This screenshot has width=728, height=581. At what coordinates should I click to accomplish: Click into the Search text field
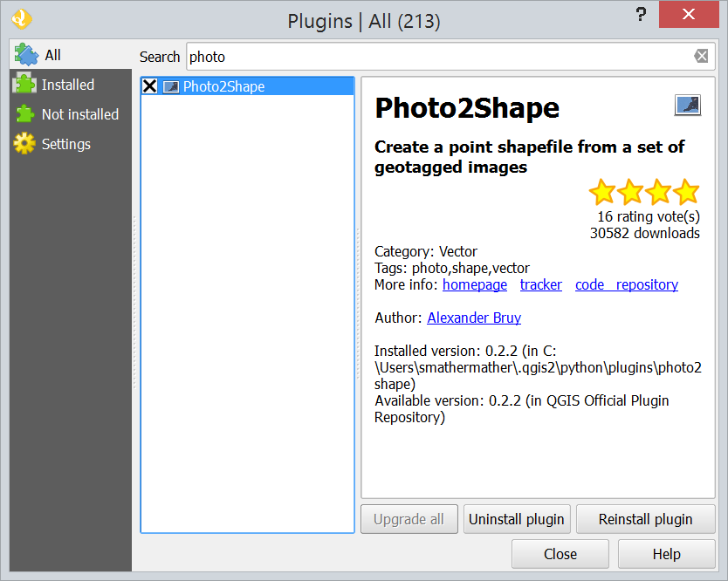click(436, 57)
